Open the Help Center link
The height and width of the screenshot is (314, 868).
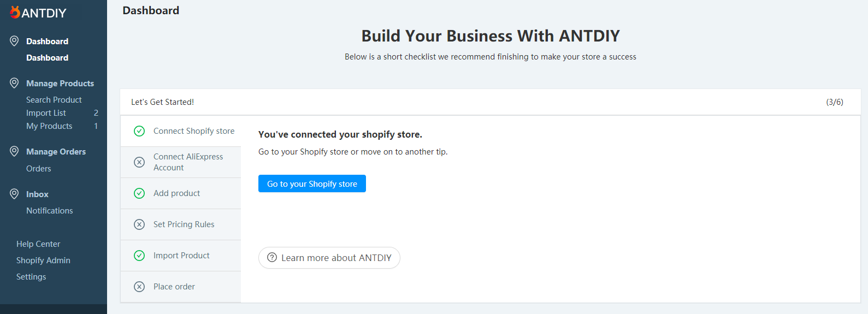point(38,244)
